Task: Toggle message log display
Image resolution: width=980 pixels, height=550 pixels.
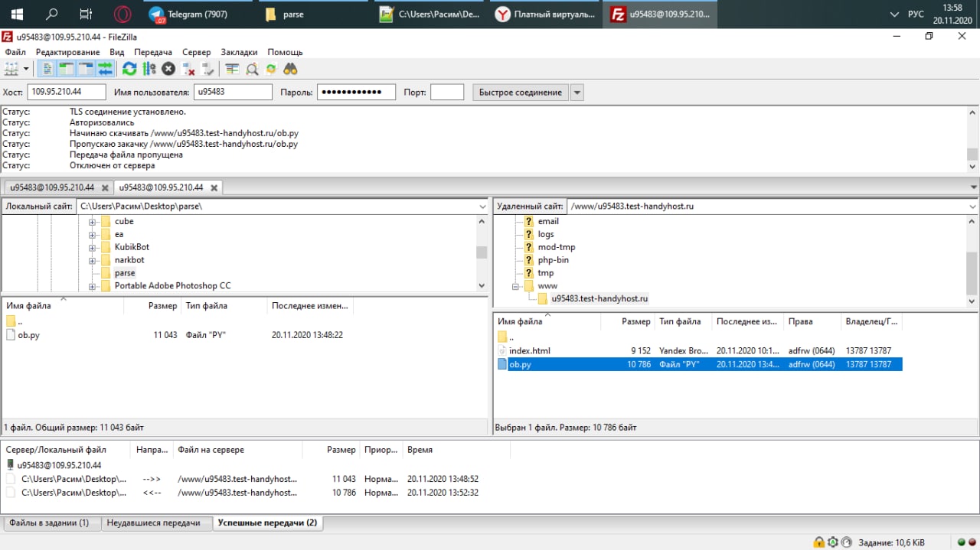Action: click(47, 69)
